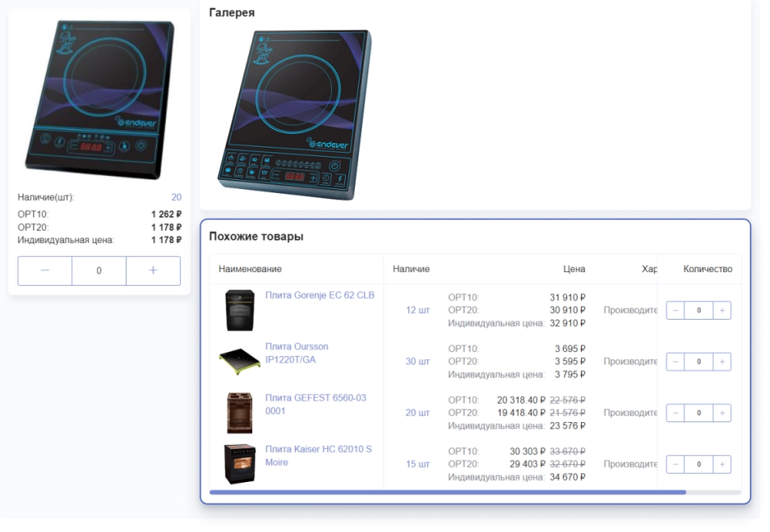Screen dimensions: 770x532
Task: View the Oursson IP1220T/GA thumbnail
Action: pos(239,362)
